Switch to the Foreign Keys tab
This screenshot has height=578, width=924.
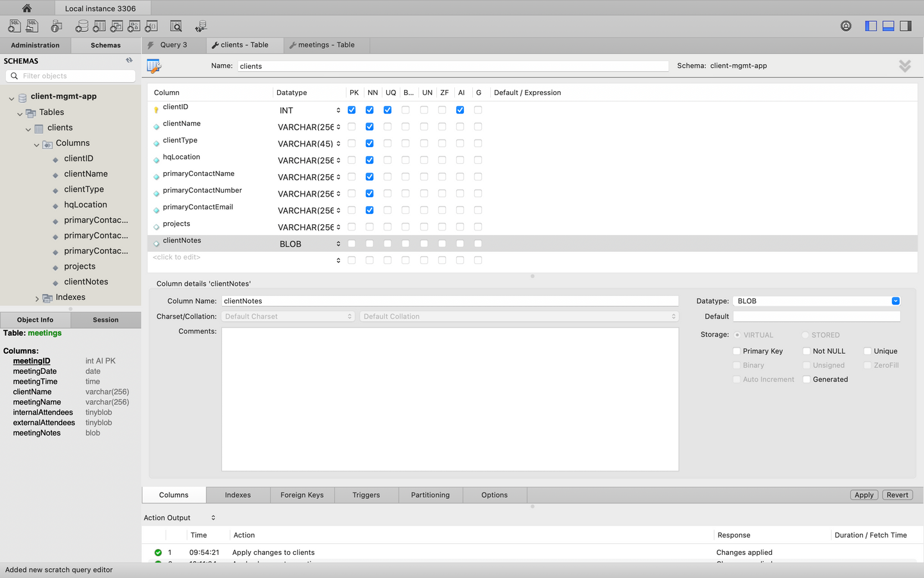click(302, 495)
